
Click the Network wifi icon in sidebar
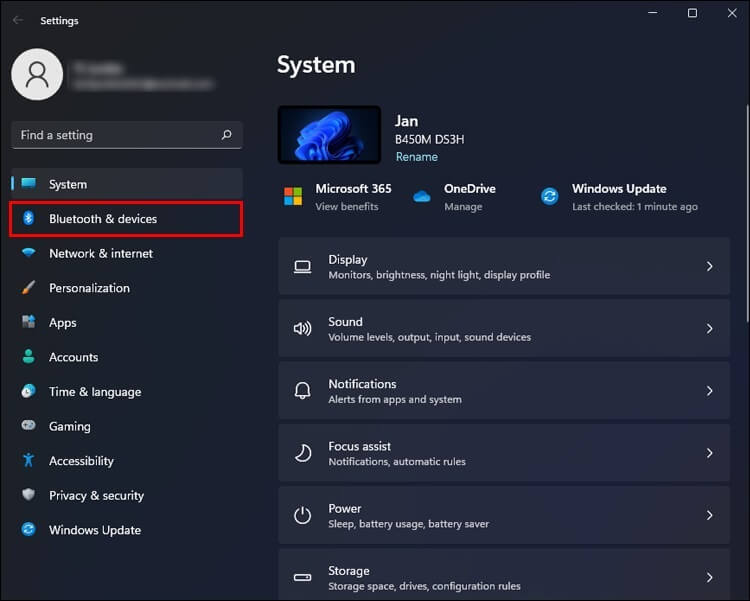point(29,253)
